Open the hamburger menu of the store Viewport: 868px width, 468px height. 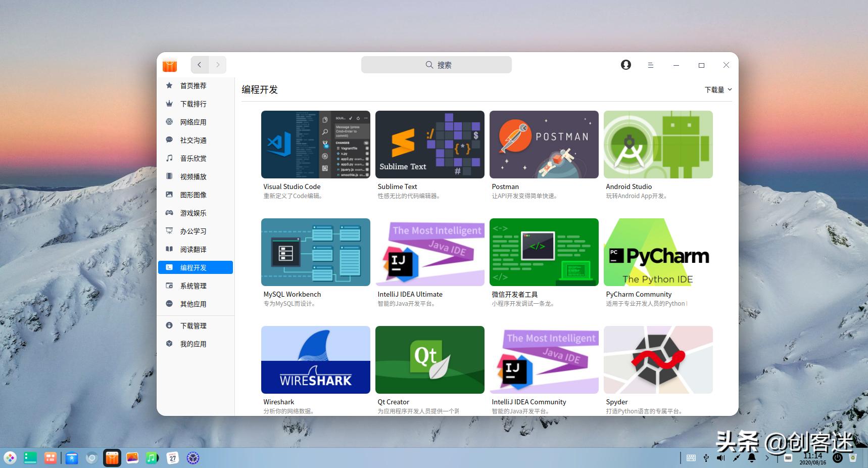tap(651, 65)
